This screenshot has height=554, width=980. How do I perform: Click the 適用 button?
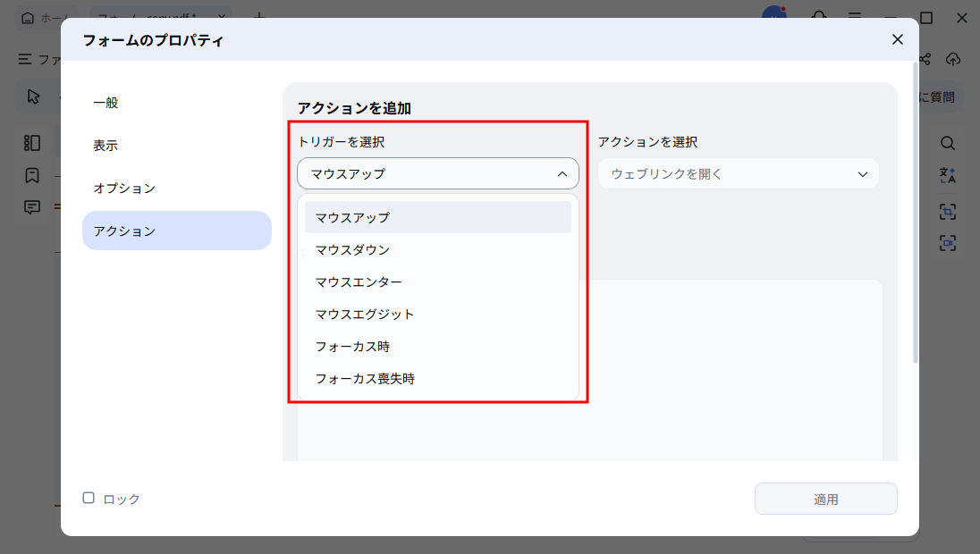[825, 498]
